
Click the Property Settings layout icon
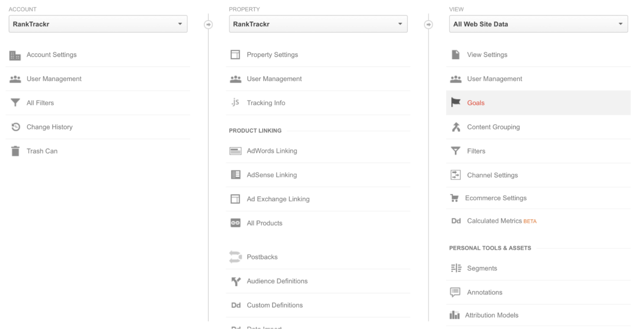point(236,55)
